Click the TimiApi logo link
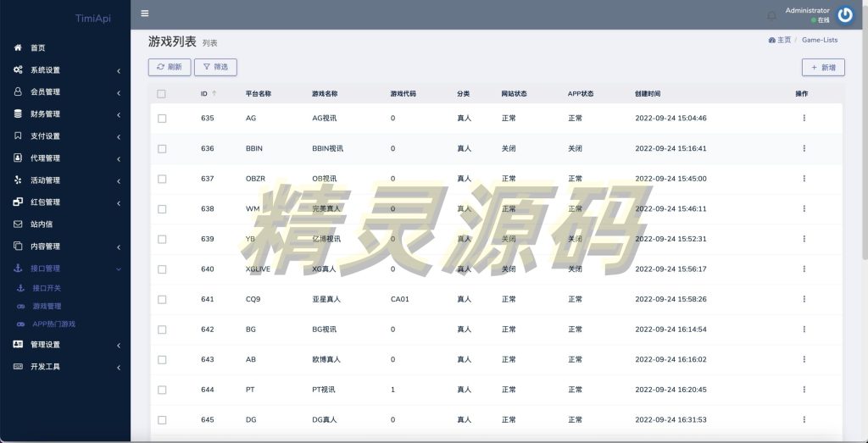 pyautogui.click(x=93, y=19)
